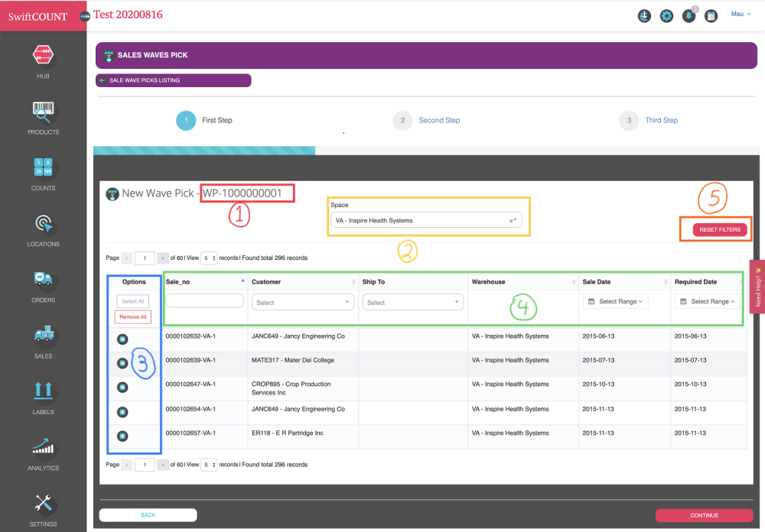Change top records-per-page View stepper
Screen dimensions: 765x532
click(209, 258)
